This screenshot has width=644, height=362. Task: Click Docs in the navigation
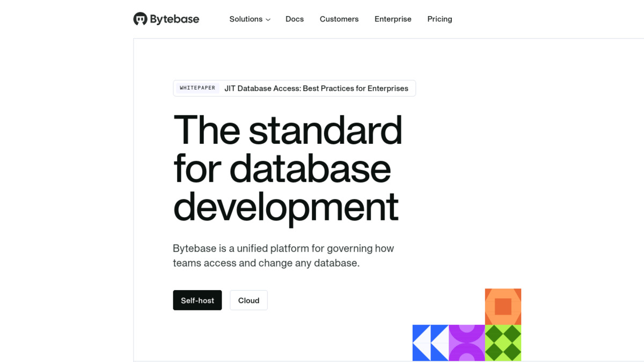point(295,19)
